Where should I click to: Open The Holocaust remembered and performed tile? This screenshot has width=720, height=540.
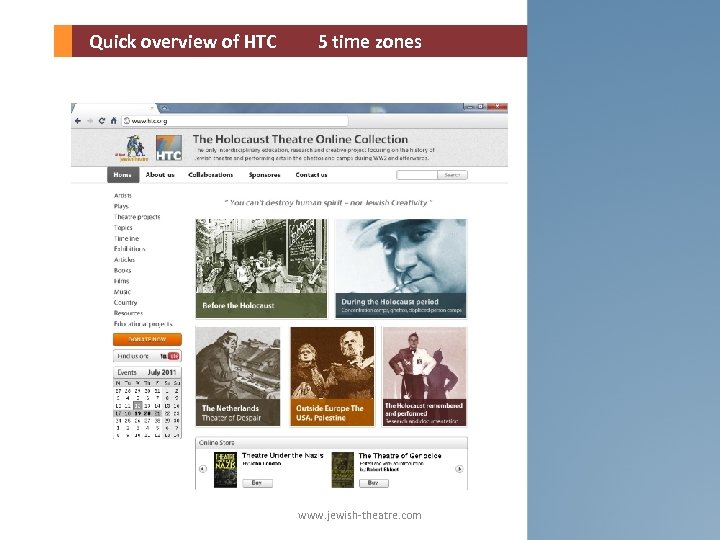point(424,377)
